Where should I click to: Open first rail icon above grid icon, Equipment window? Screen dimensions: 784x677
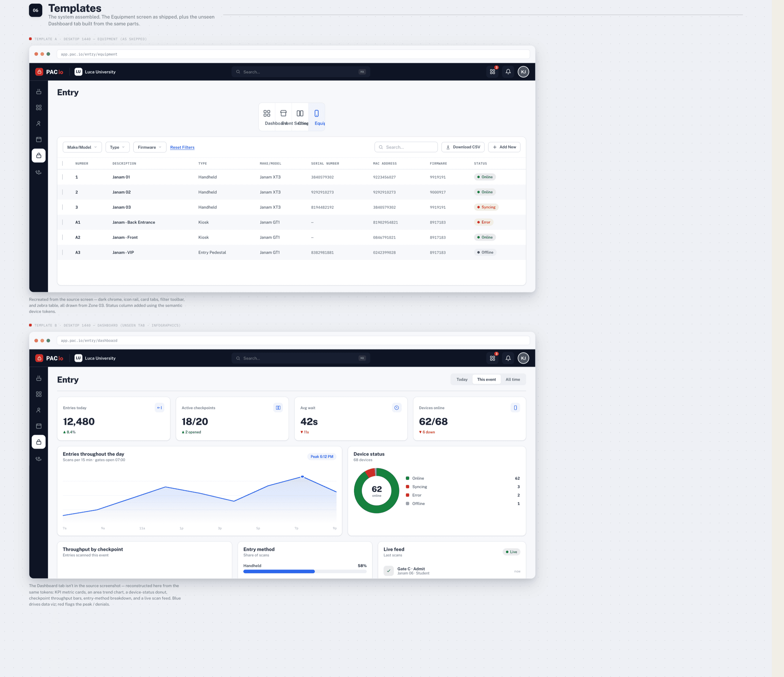coord(39,92)
